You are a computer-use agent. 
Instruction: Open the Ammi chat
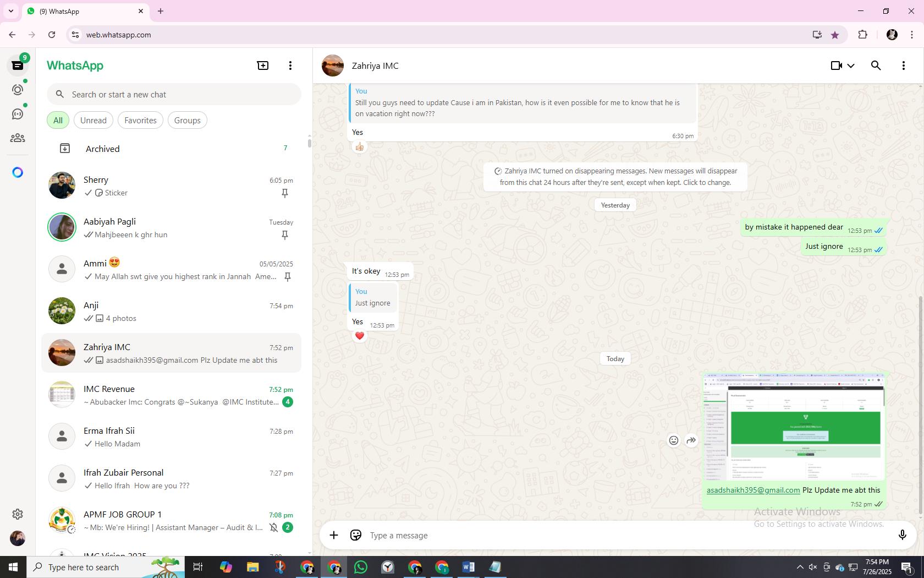[172, 269]
